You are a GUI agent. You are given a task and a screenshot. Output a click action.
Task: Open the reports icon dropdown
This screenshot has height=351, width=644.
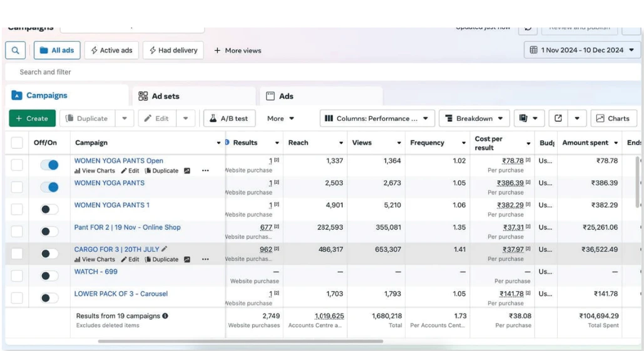click(529, 118)
